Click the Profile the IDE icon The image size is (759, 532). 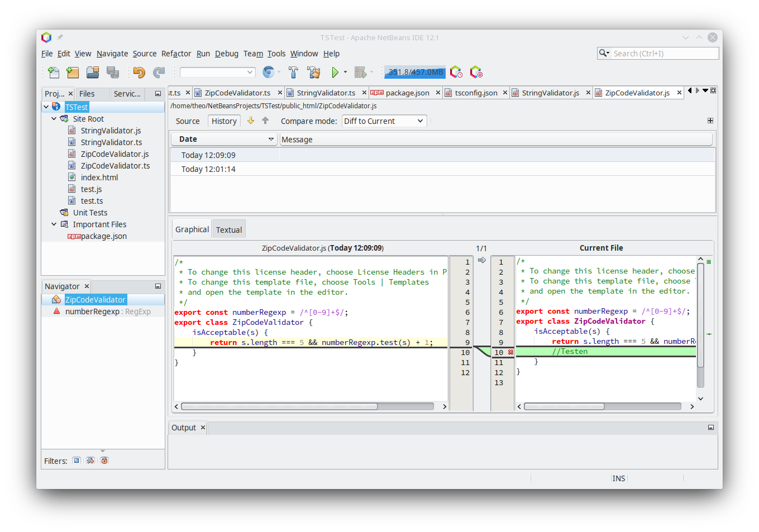456,72
